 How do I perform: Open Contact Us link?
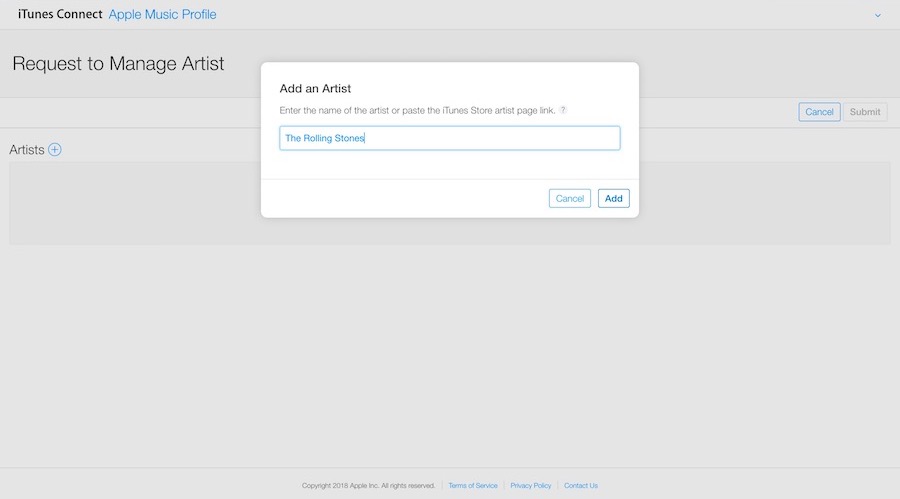581,486
